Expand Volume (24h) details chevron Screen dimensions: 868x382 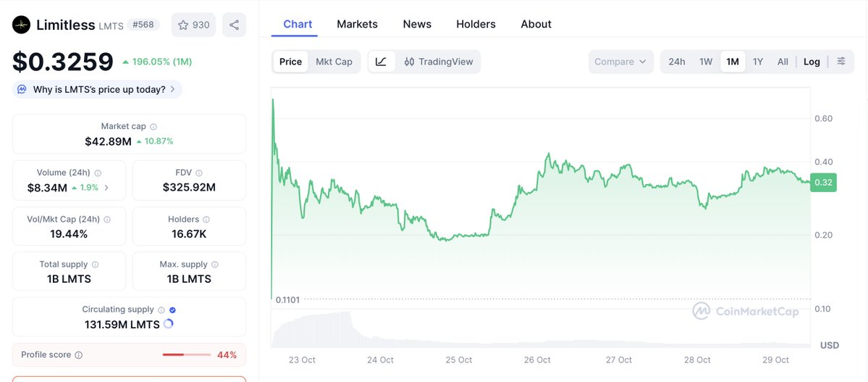pyautogui.click(x=107, y=188)
